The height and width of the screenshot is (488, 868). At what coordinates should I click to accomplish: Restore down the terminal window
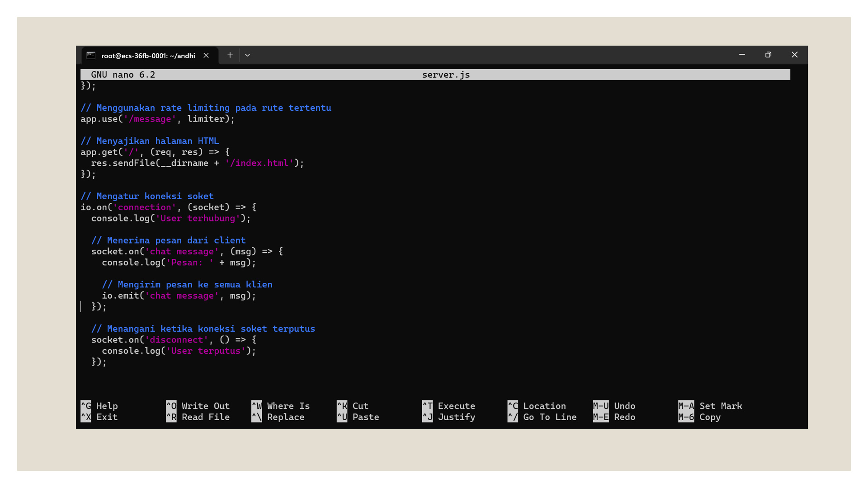pyautogui.click(x=768, y=55)
